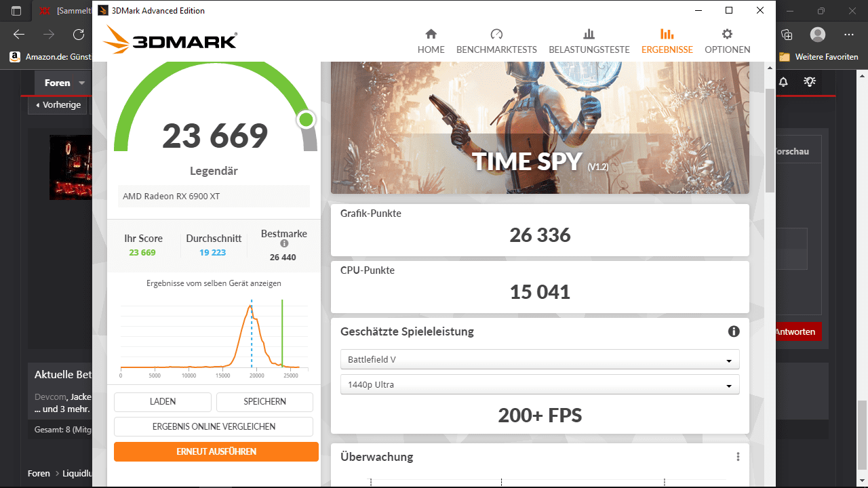This screenshot has height=488, width=868.
Task: Click browser forward arrow
Action: tap(49, 35)
